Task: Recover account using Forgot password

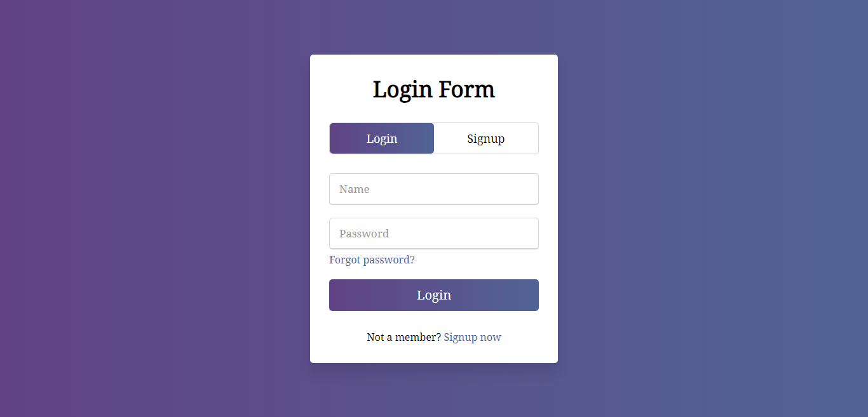Action: tap(372, 260)
